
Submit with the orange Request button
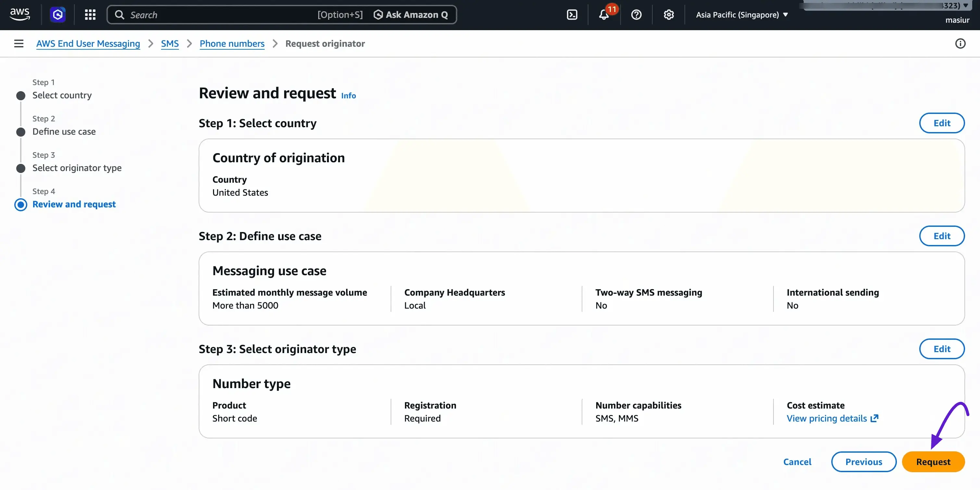pos(933,461)
